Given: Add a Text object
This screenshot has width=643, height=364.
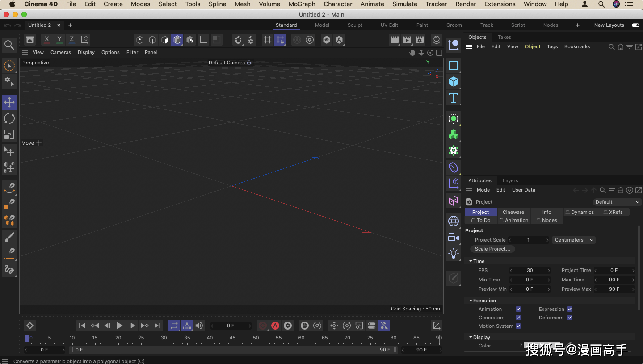Looking at the screenshot, I should (x=454, y=98).
